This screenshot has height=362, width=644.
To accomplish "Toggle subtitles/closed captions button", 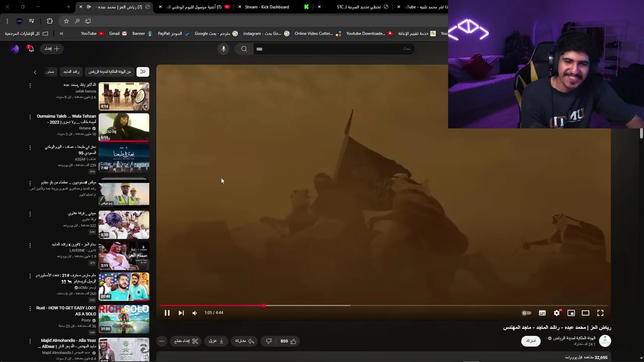I will click(542, 313).
